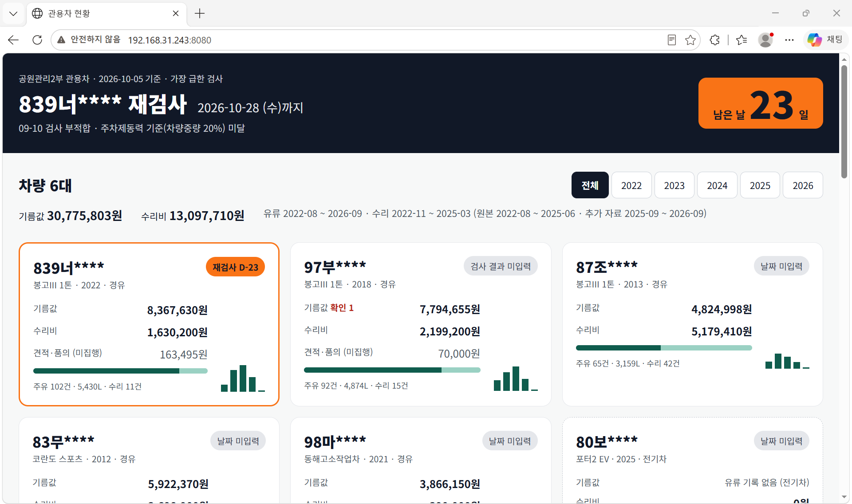
Task: Click the 기름값 30,775,803원 total
Action: coord(70,216)
